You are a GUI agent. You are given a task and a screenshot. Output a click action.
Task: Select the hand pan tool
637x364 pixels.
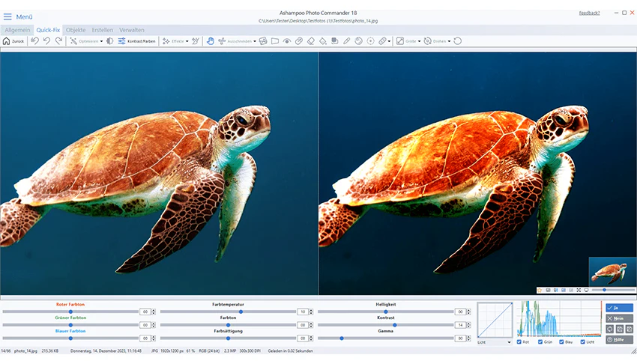click(x=210, y=41)
